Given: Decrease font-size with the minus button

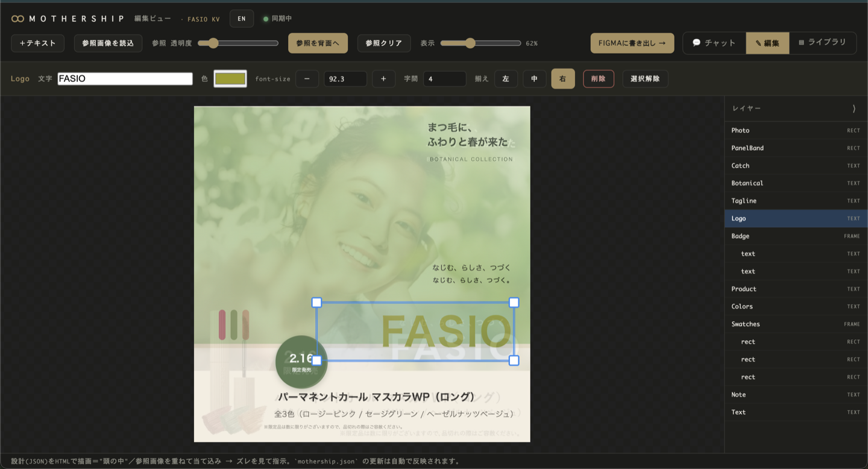Looking at the screenshot, I should tap(307, 79).
